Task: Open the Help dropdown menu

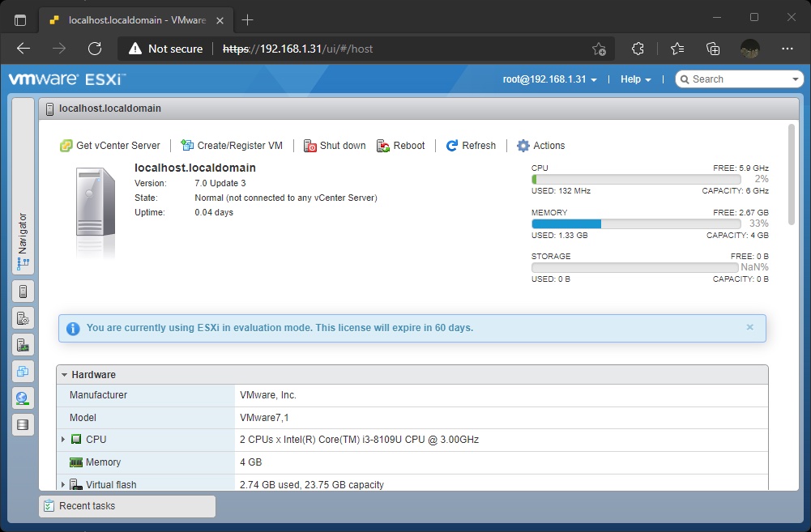Action: click(x=636, y=79)
